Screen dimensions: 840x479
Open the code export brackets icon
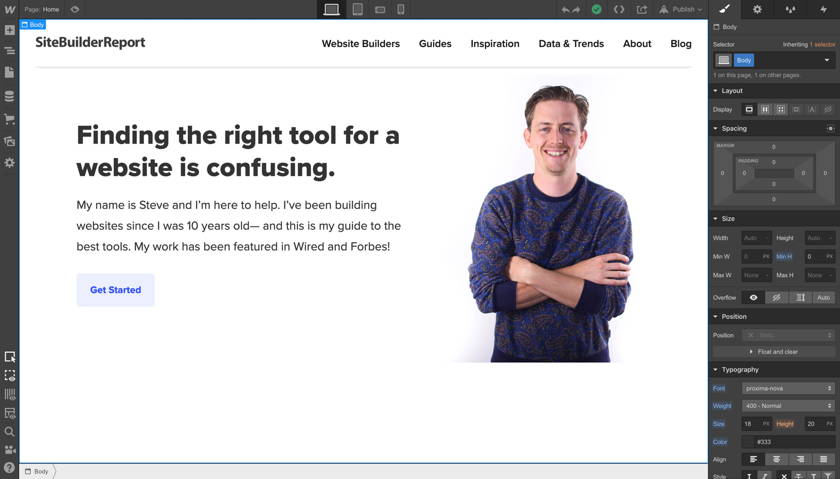[619, 9]
